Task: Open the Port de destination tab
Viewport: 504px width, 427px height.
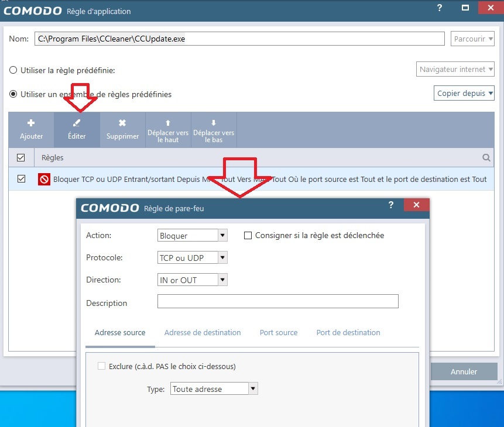Action: (348, 333)
